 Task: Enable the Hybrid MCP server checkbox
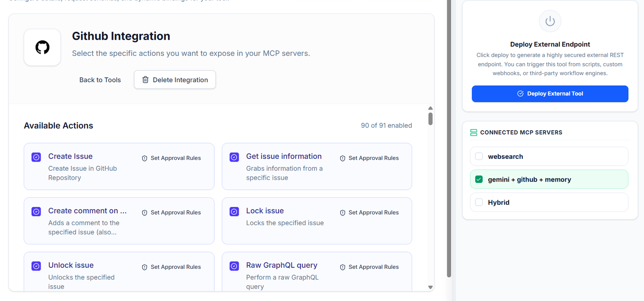pyautogui.click(x=479, y=202)
